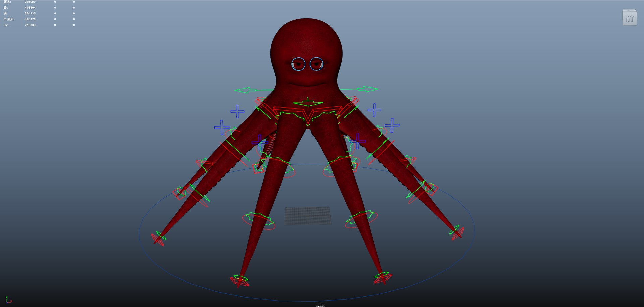Click the UV: HUD label
The image size is (644, 307).
pos(6,25)
